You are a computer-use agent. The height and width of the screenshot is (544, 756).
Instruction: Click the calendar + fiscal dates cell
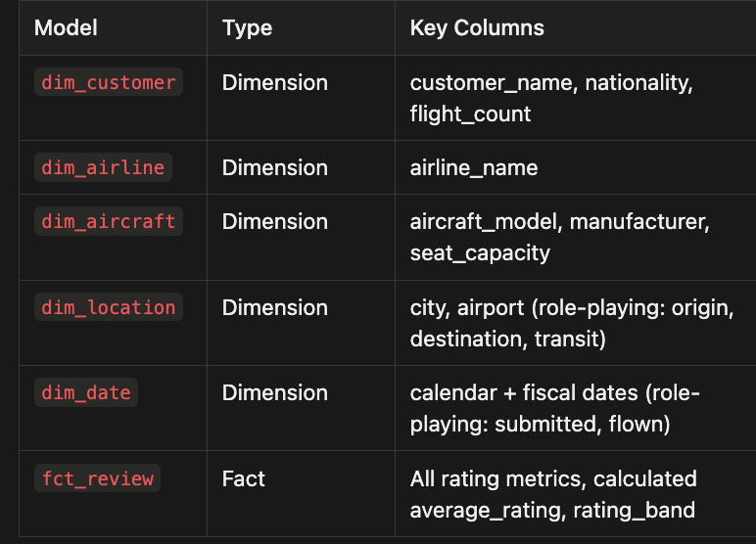[x=555, y=408]
